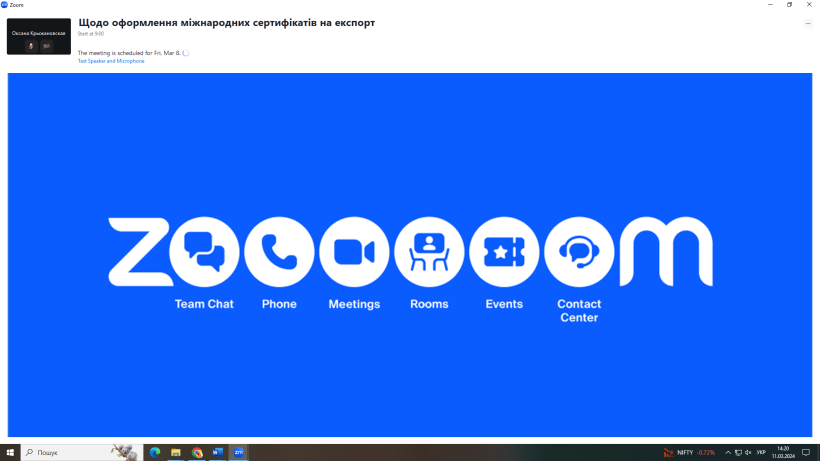Click the Contact Center headset icon
Viewport: 820px width, 461px height.
[579, 251]
